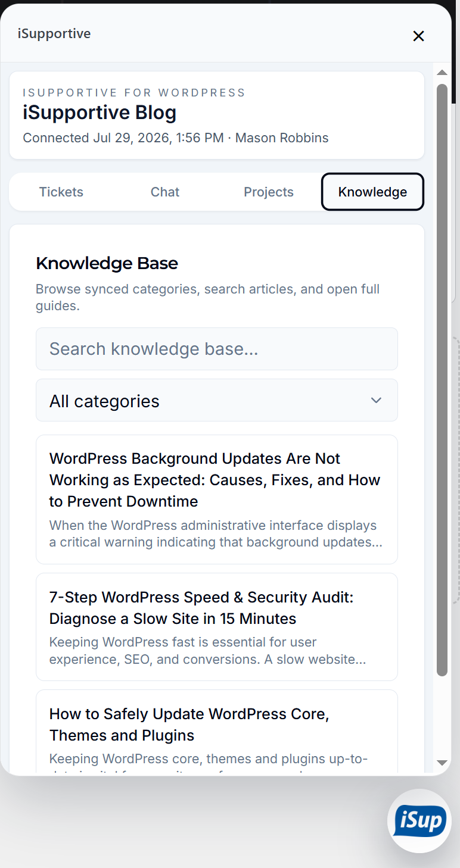Click the Knowledge Base heading
460x868 pixels.
click(x=107, y=263)
